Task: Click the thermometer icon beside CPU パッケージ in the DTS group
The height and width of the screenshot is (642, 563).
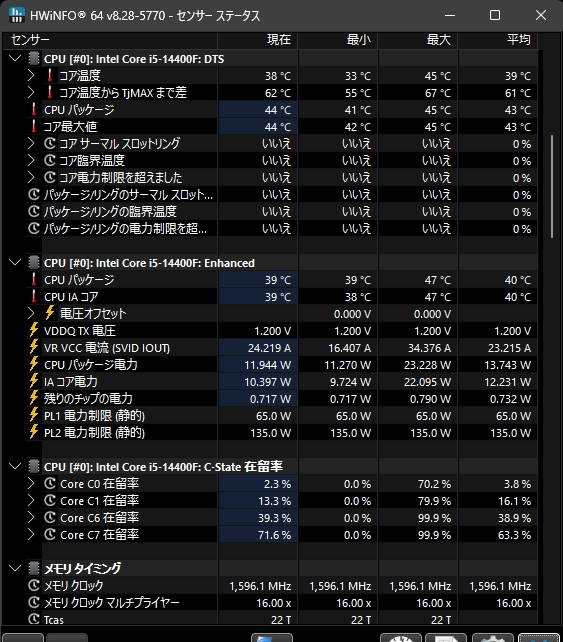Action: point(34,110)
